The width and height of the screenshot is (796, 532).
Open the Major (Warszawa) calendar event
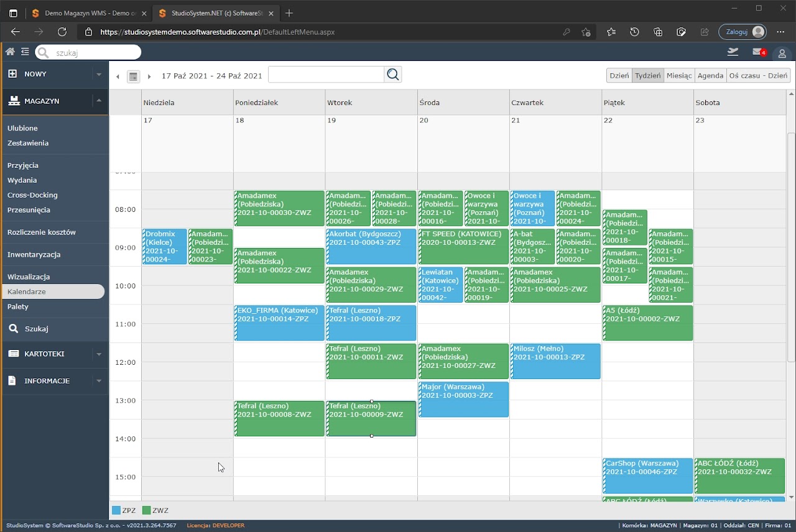[463, 399]
